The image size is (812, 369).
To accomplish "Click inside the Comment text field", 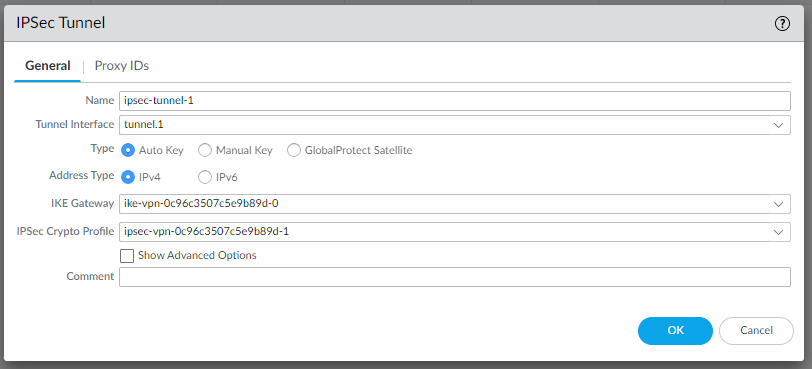I will pos(455,277).
